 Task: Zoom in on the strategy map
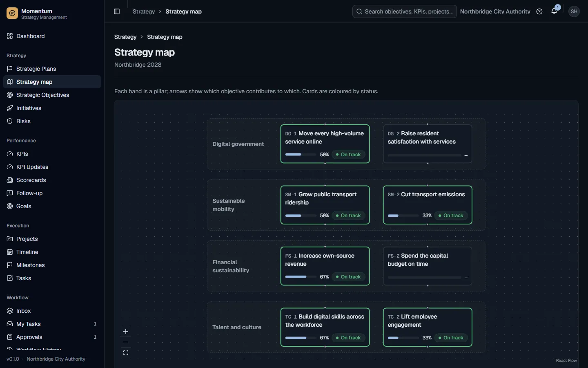click(x=126, y=332)
